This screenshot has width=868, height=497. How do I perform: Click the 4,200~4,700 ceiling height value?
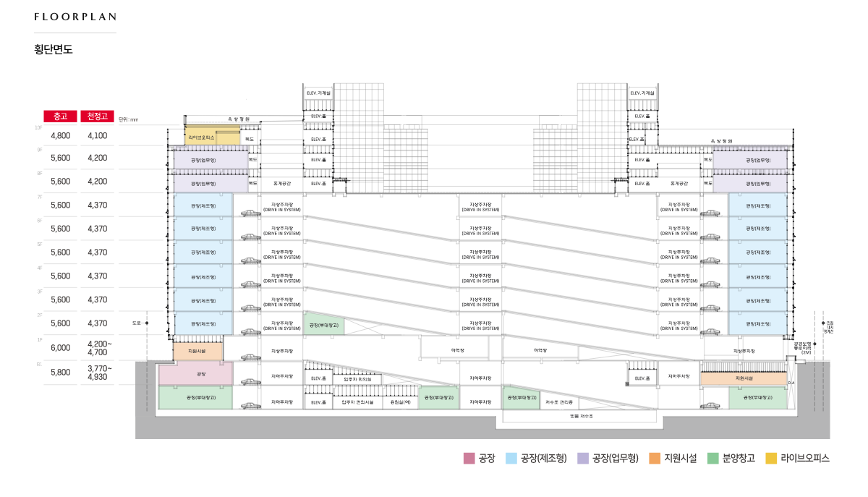[x=98, y=348]
